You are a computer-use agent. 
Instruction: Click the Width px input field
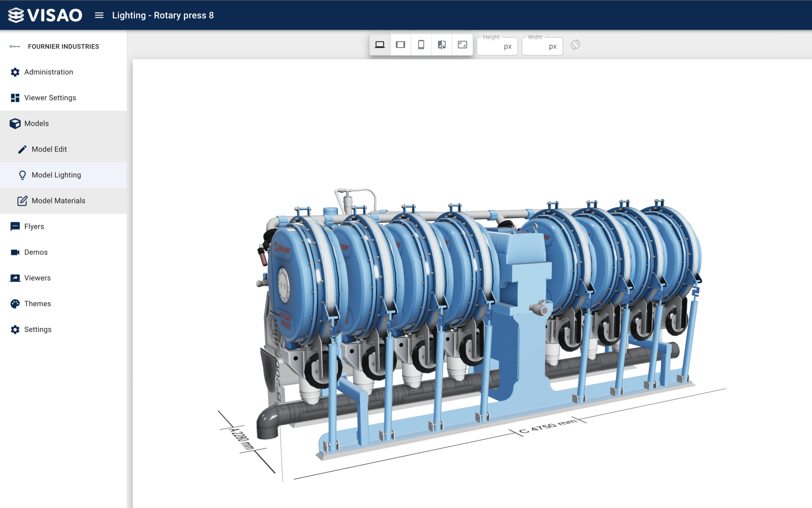pyautogui.click(x=542, y=46)
